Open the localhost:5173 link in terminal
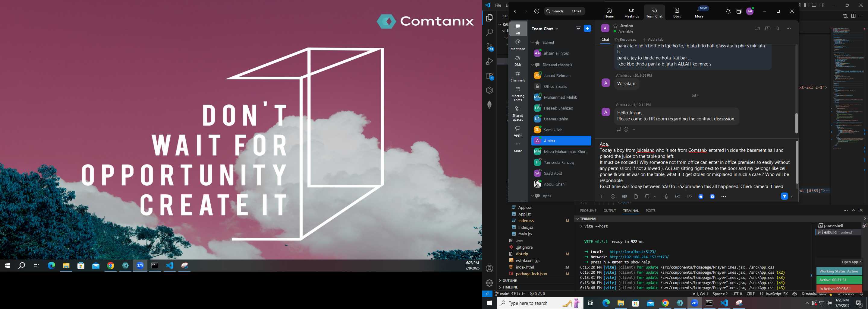868x309 pixels. point(633,252)
